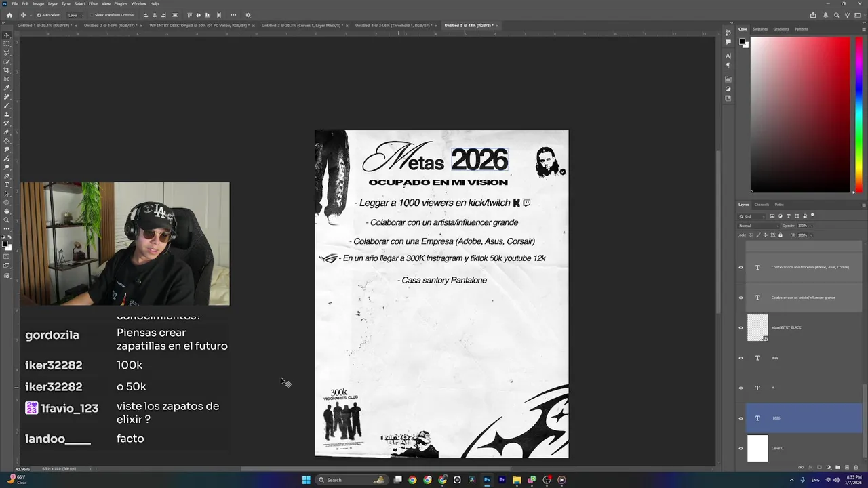Open the layer blend mode Normal dropdown
This screenshot has height=488, width=868.
[x=758, y=226]
